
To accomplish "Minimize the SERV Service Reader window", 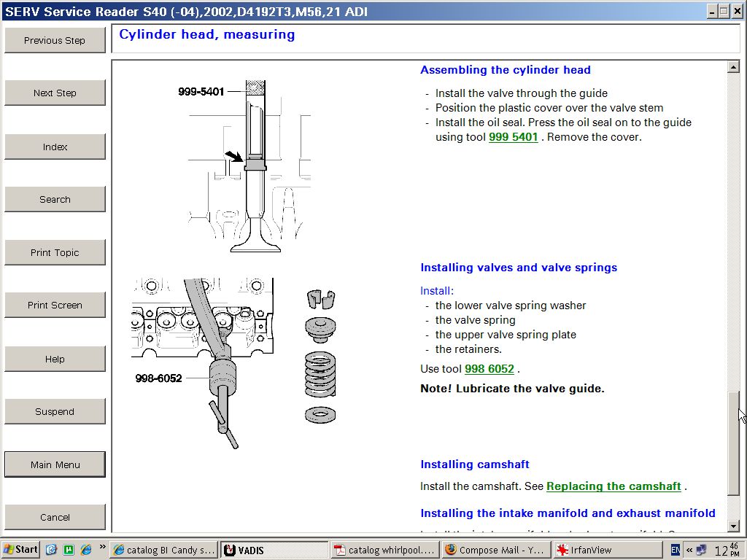I will point(713,11).
